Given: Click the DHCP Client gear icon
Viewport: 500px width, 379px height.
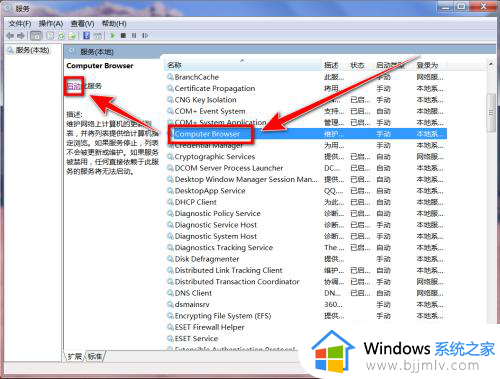Looking at the screenshot, I should [x=170, y=202].
